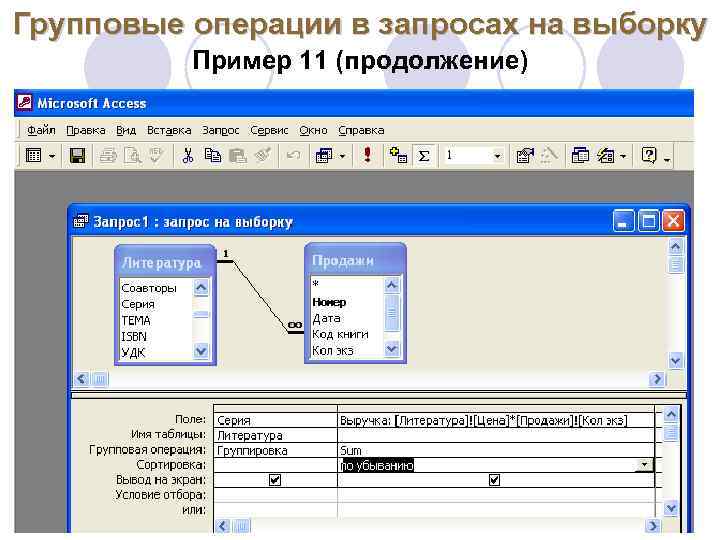This screenshot has height=540, width=720.
Task: Click the Undo arrow icon
Action: (294, 155)
